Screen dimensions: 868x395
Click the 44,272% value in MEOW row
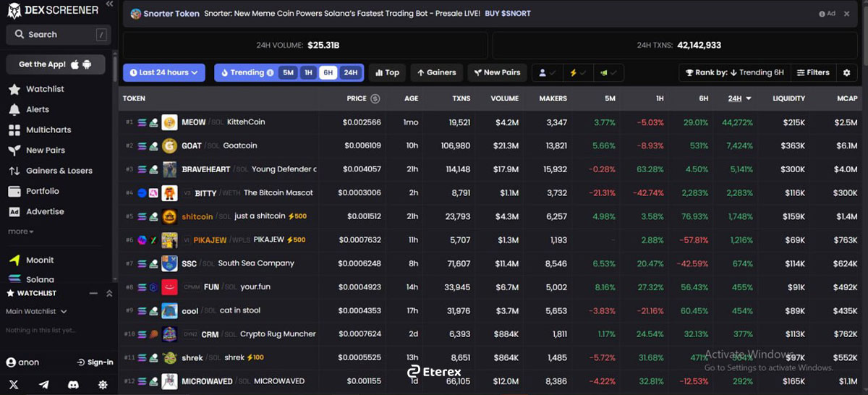pos(737,122)
